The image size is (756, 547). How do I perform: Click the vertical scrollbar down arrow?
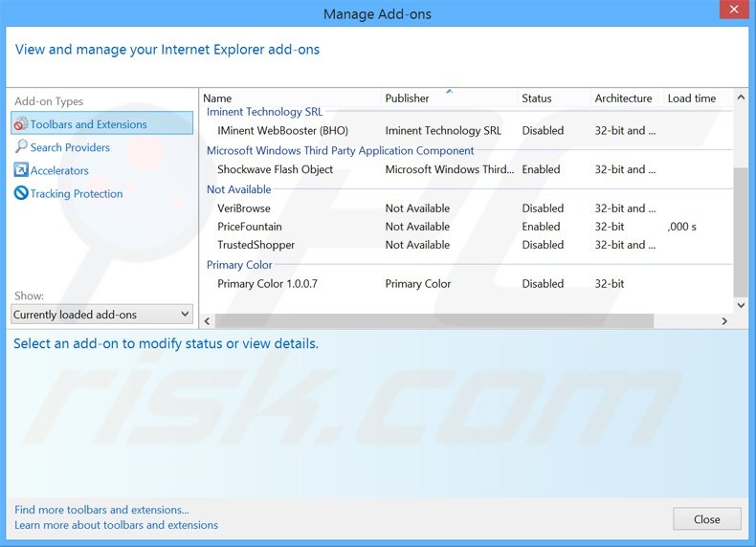(741, 305)
